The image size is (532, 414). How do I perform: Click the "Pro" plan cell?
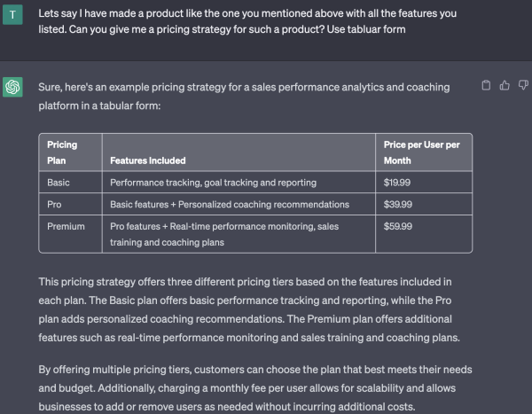(54, 205)
